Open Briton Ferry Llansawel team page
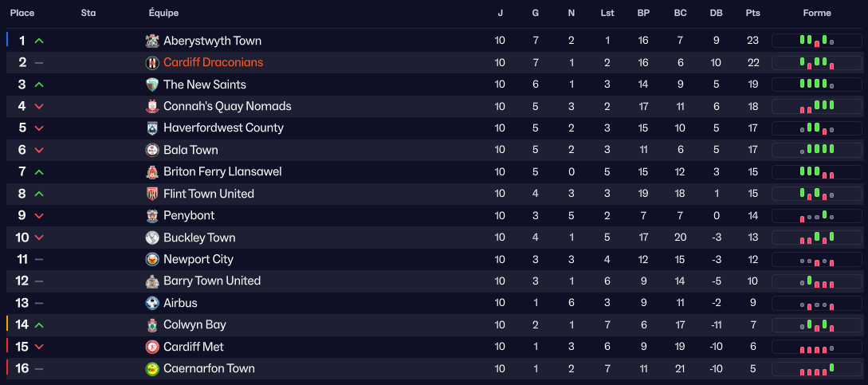 pyautogui.click(x=222, y=171)
